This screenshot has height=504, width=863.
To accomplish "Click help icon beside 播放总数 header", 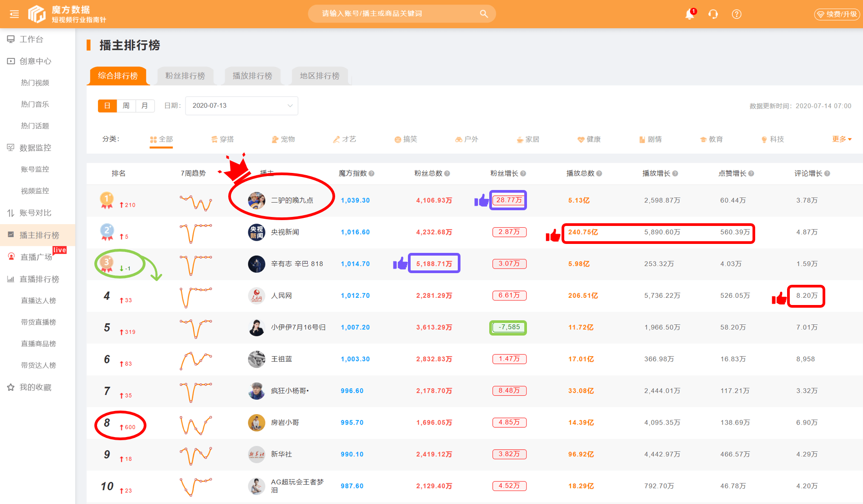I will click(x=599, y=173).
